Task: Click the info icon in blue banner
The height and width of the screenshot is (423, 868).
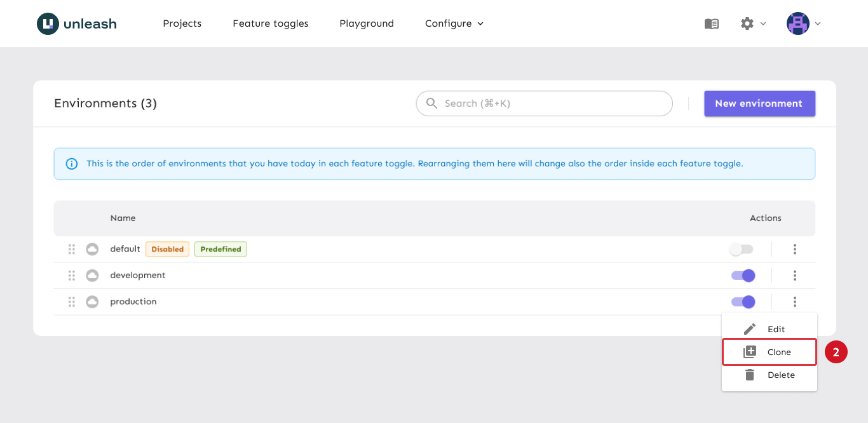Action: pos(72,164)
